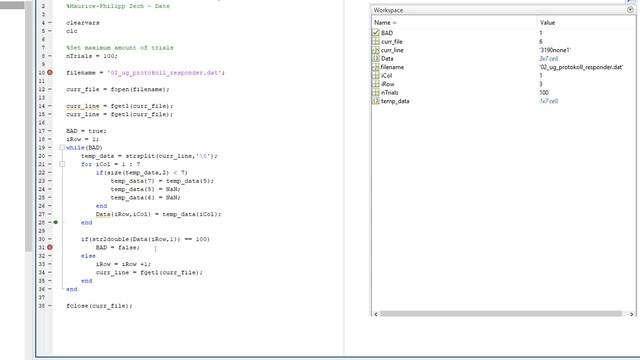Click the 'else' keyword on line 32
This screenshot has height=360, width=640.
88,256
